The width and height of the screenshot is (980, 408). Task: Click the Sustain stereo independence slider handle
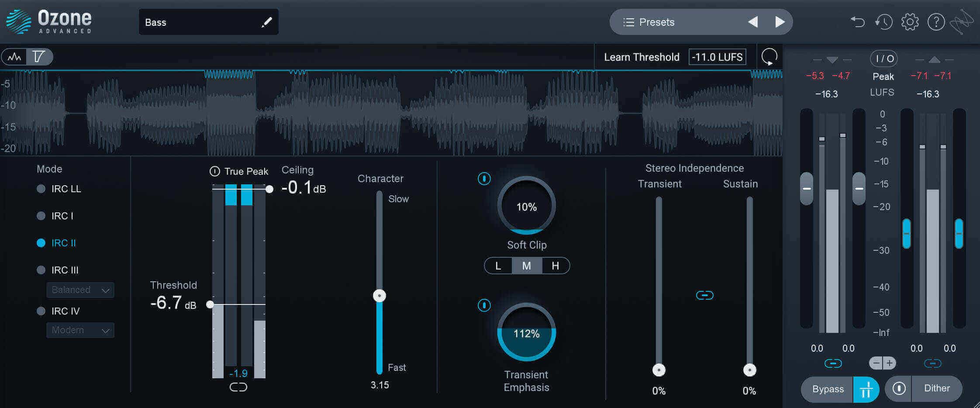coord(750,370)
